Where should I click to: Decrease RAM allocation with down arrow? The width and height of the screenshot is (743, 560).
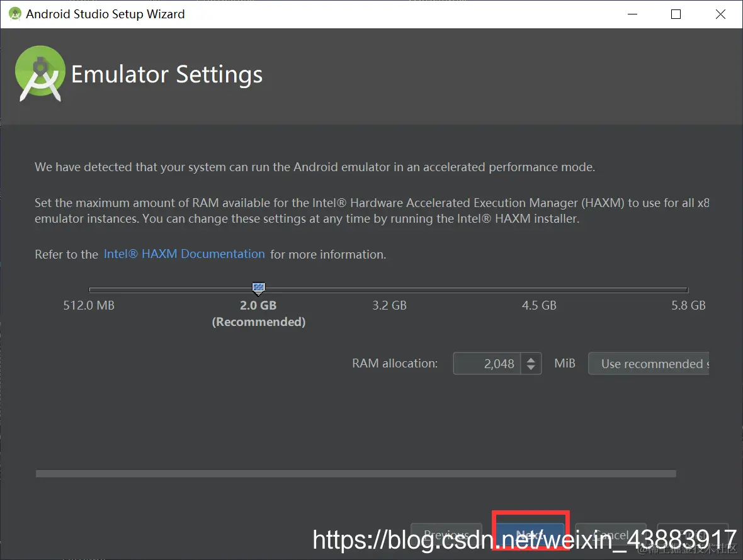coord(531,368)
